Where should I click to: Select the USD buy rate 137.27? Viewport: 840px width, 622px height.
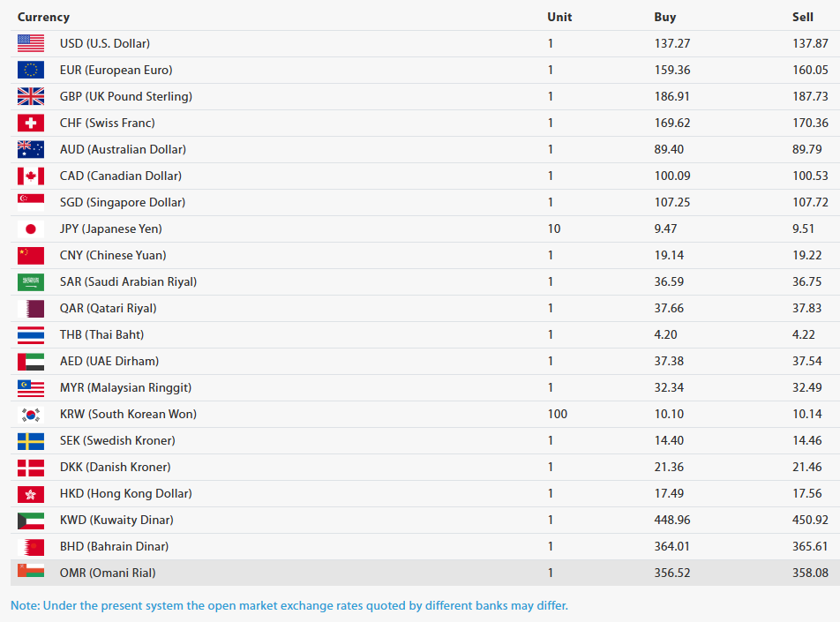coord(671,43)
